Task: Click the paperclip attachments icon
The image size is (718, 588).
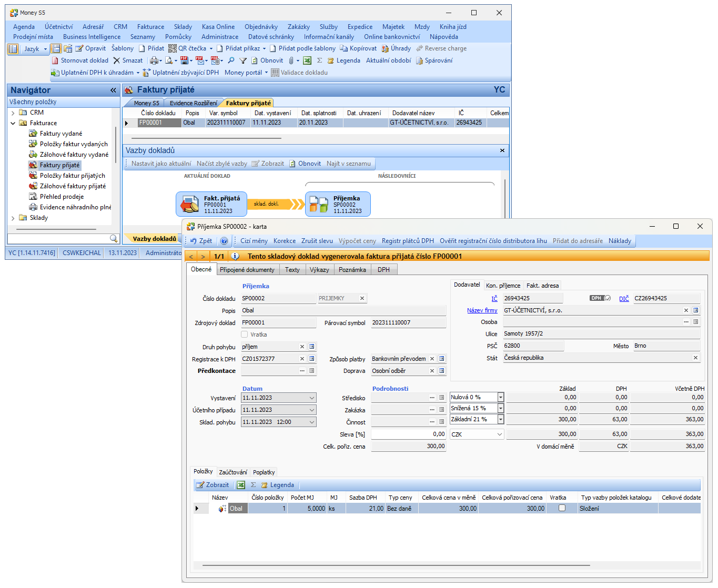Action: [x=291, y=60]
